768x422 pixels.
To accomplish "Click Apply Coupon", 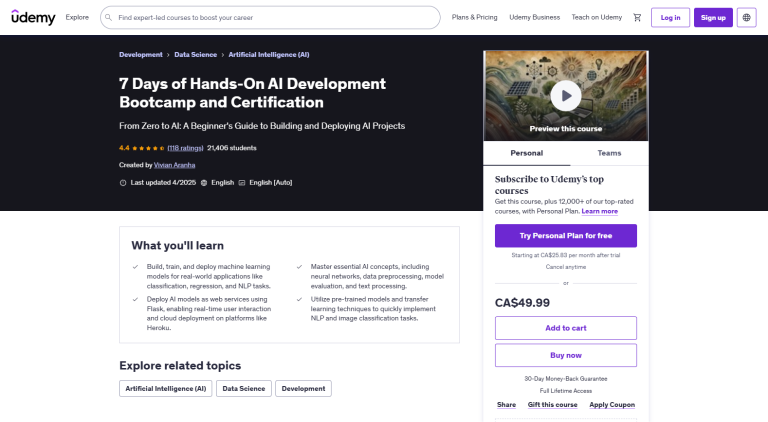I will tap(612, 405).
